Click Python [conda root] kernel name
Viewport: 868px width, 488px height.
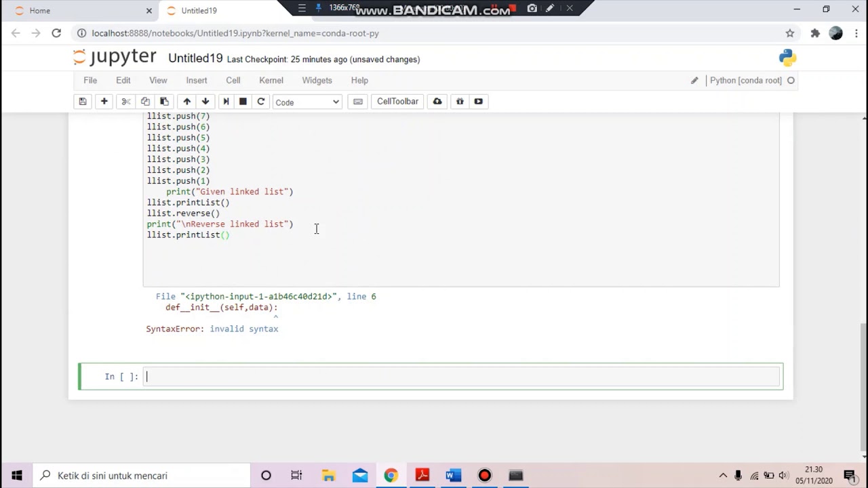point(746,81)
